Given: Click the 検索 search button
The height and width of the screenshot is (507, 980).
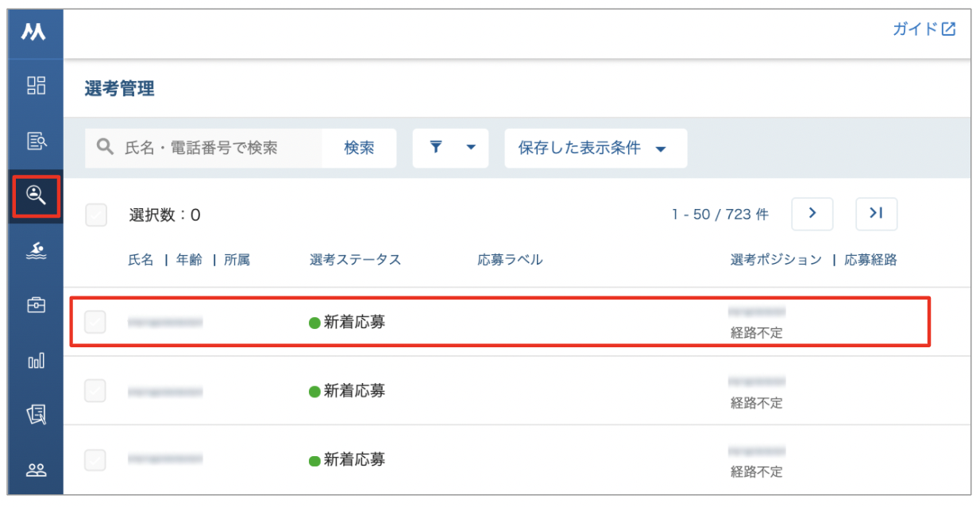Looking at the screenshot, I should coord(359,148).
